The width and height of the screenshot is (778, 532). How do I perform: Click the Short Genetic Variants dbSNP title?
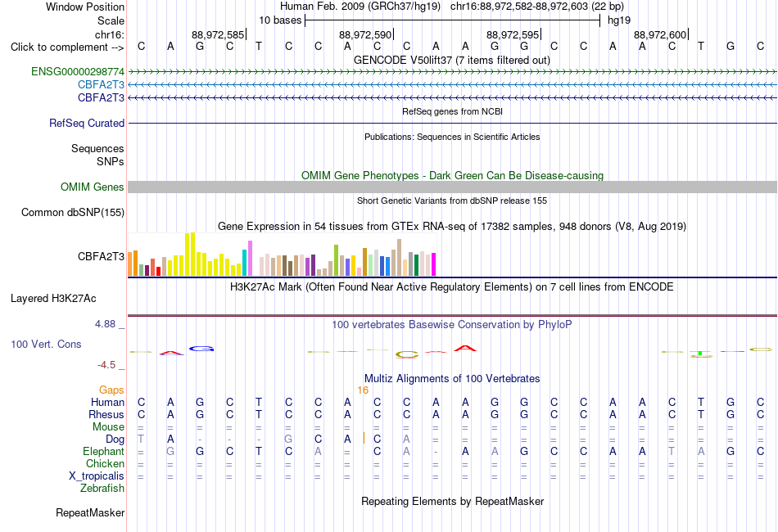click(x=452, y=201)
